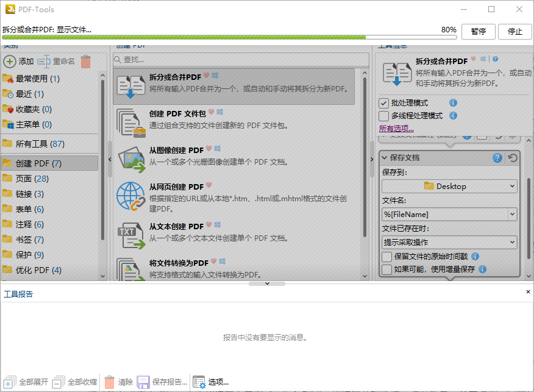534x392 pixels.
Task: Select 书签 (7) category
Action: tap(50, 240)
